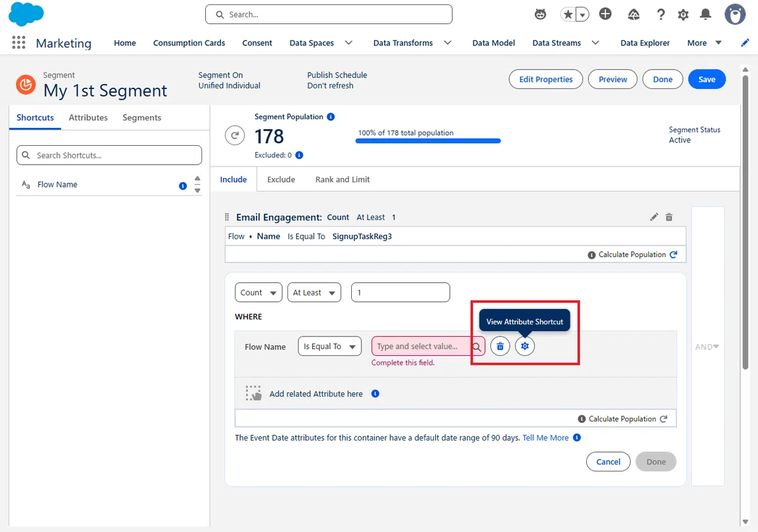758x532 pixels.
Task: Select the Include tab
Action: tap(233, 179)
